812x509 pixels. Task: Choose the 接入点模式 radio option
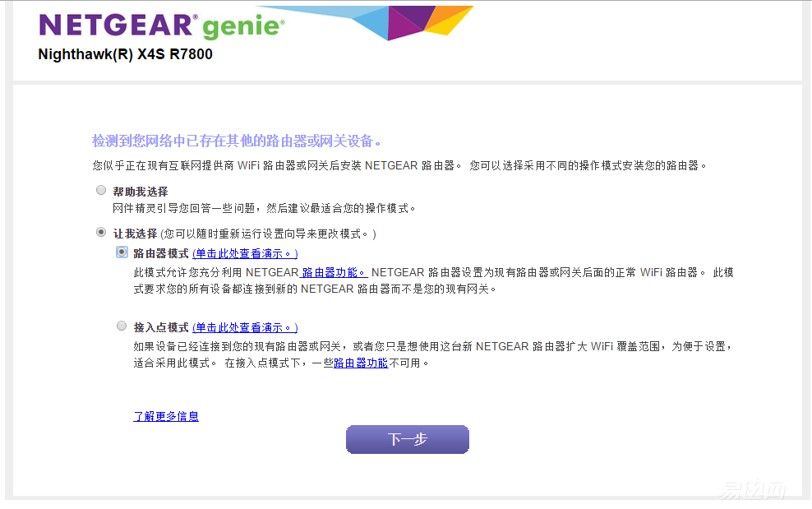tap(122, 326)
